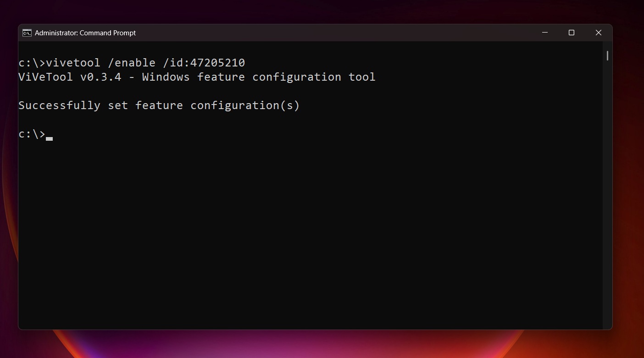
Task: Maximize the Command Prompt window
Action: point(572,33)
